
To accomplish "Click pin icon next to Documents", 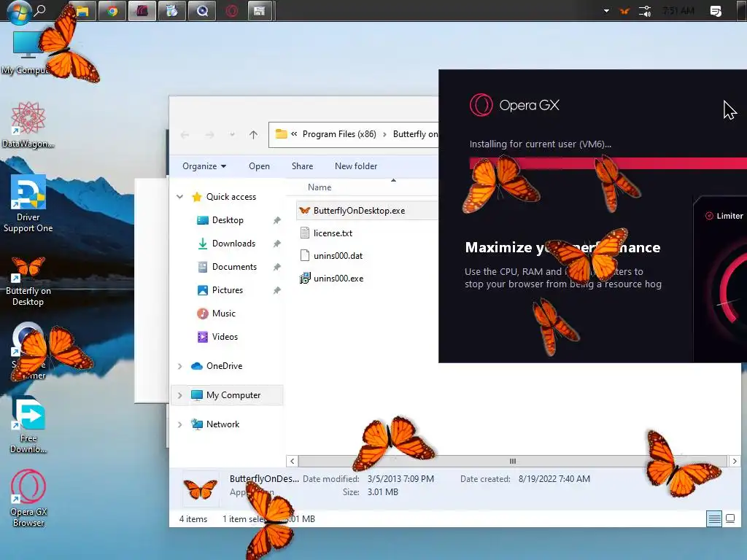I will tap(276, 267).
